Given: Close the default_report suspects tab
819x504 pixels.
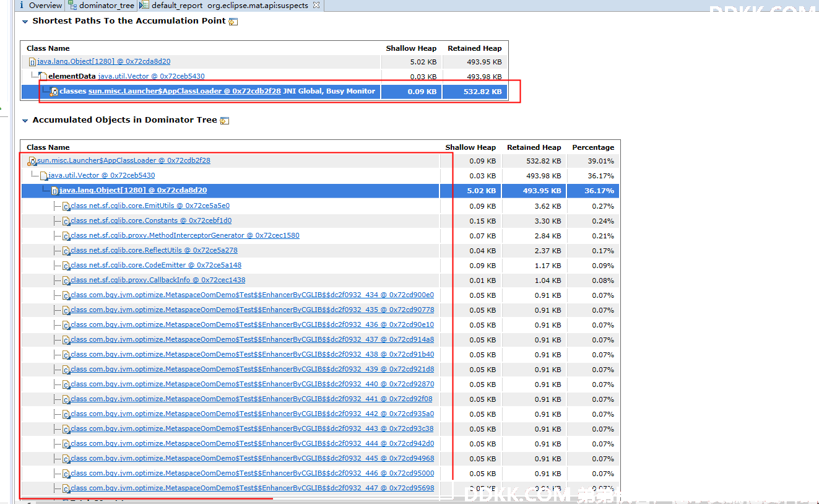Looking at the screenshot, I should [316, 5].
